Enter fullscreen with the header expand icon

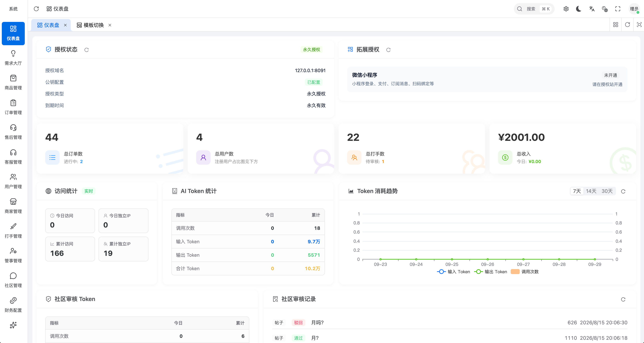pos(618,9)
